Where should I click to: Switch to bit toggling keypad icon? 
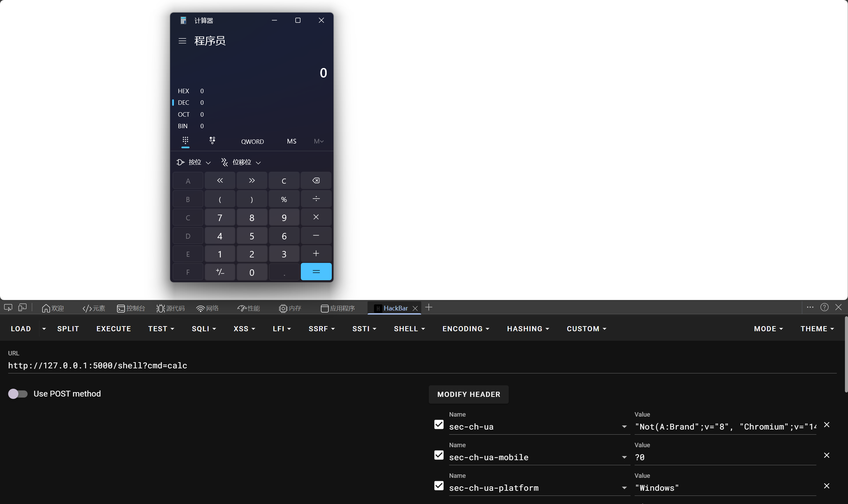[212, 141]
